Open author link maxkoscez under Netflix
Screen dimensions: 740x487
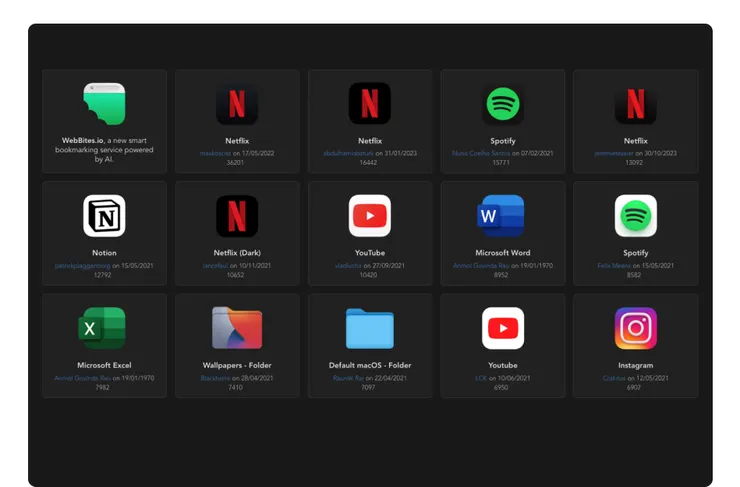(215, 153)
